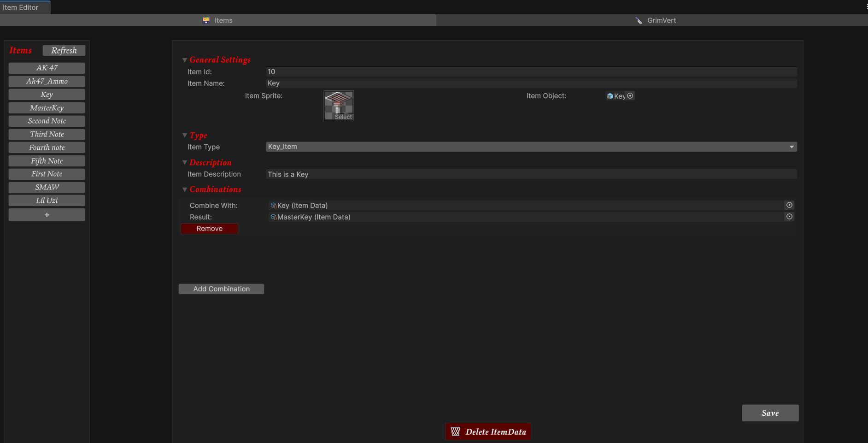Click the Combine With: label
Viewport: 868px width, 443px height.
pos(214,206)
